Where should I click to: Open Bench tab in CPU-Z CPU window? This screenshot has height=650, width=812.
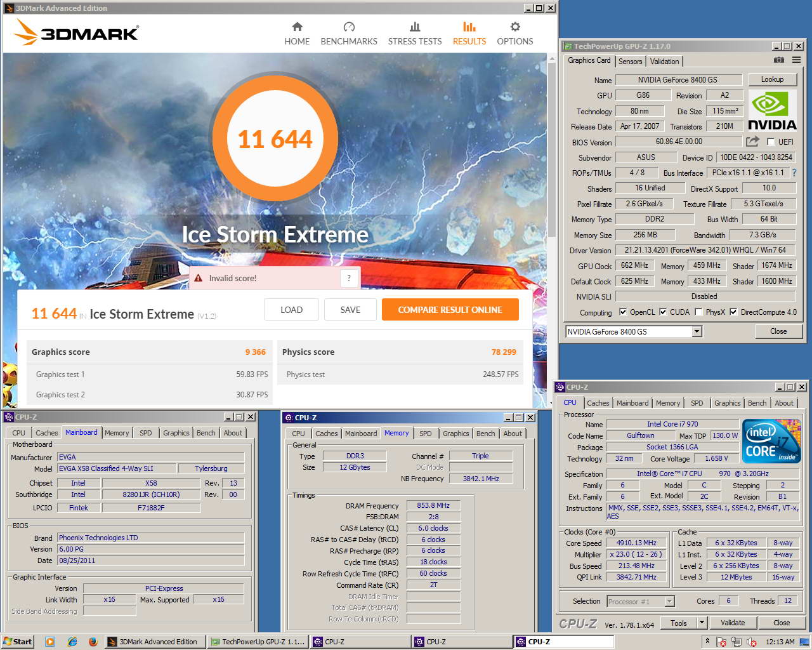pos(757,403)
